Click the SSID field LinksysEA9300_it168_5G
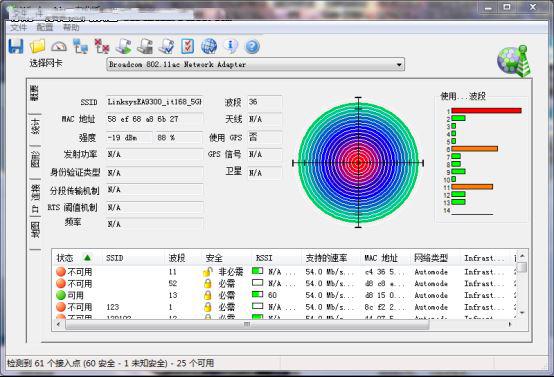The height and width of the screenshot is (377, 554). (x=154, y=102)
